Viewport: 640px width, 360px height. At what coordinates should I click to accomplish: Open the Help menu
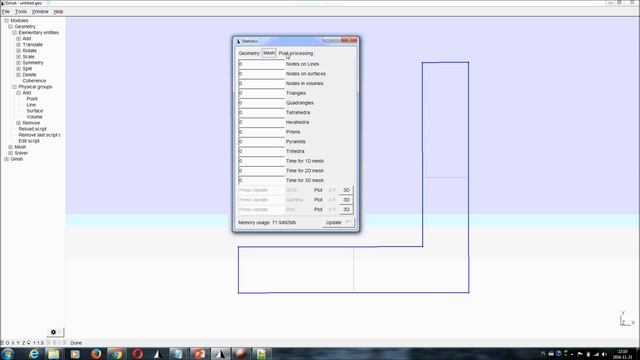[58, 12]
